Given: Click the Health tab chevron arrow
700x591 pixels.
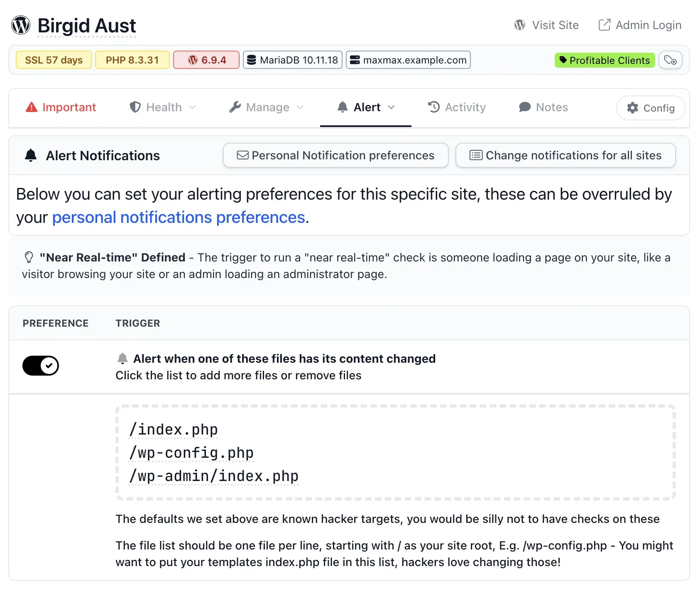Looking at the screenshot, I should [192, 107].
